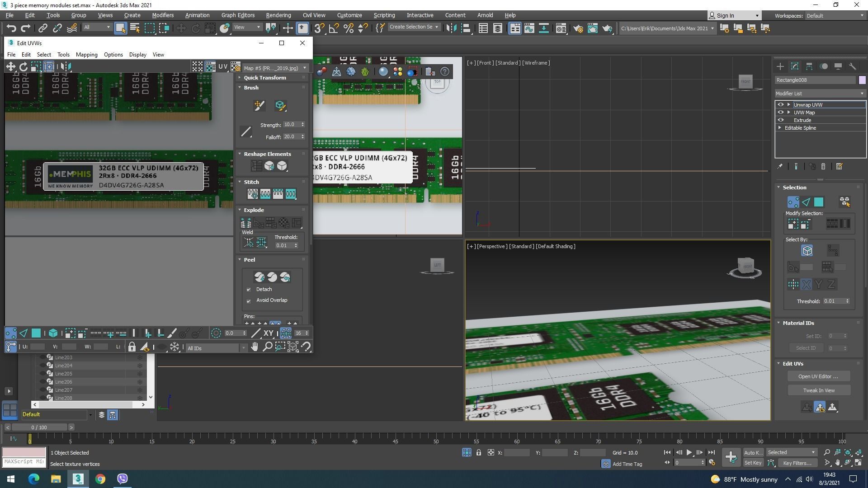Image resolution: width=868 pixels, height=488 pixels.
Task: Open the Render Setup icon
Action: point(578,28)
